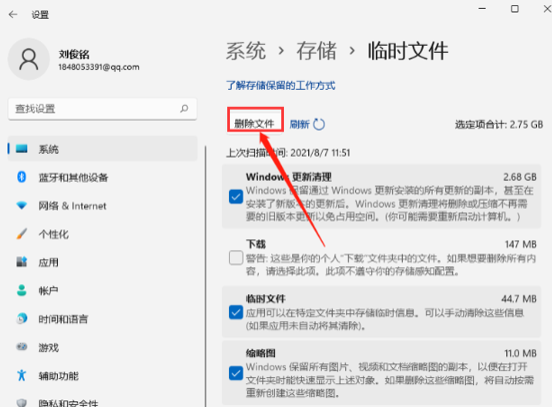Uncheck the 缩略图 checkbox

click(x=236, y=373)
